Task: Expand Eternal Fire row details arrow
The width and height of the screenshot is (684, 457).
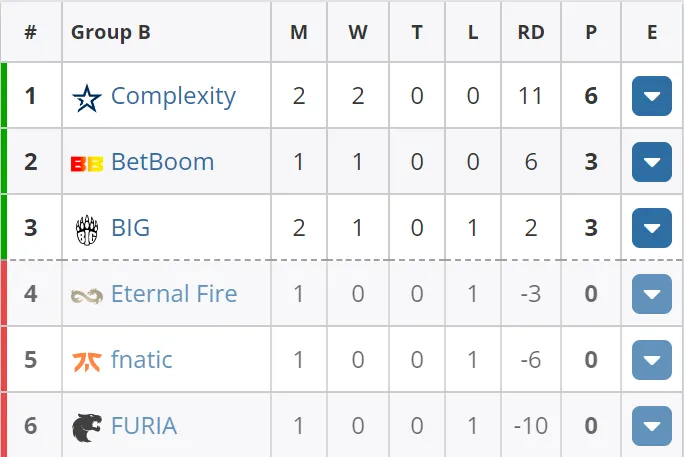Action: [652, 294]
